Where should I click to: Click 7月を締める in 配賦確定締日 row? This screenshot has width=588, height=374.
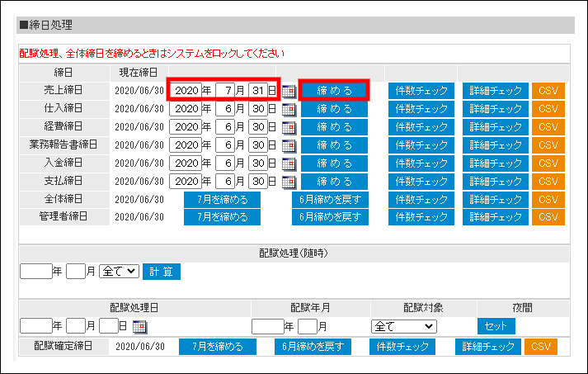(218, 346)
